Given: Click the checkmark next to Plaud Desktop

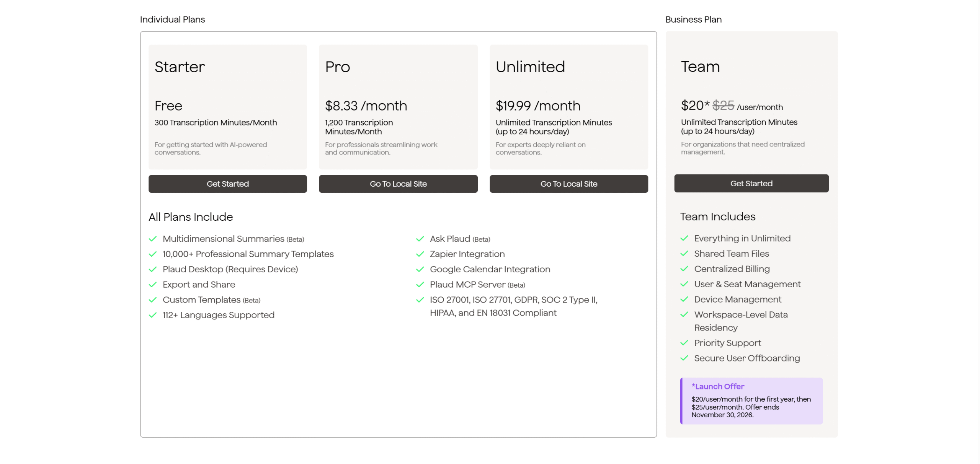Looking at the screenshot, I should 153,270.
